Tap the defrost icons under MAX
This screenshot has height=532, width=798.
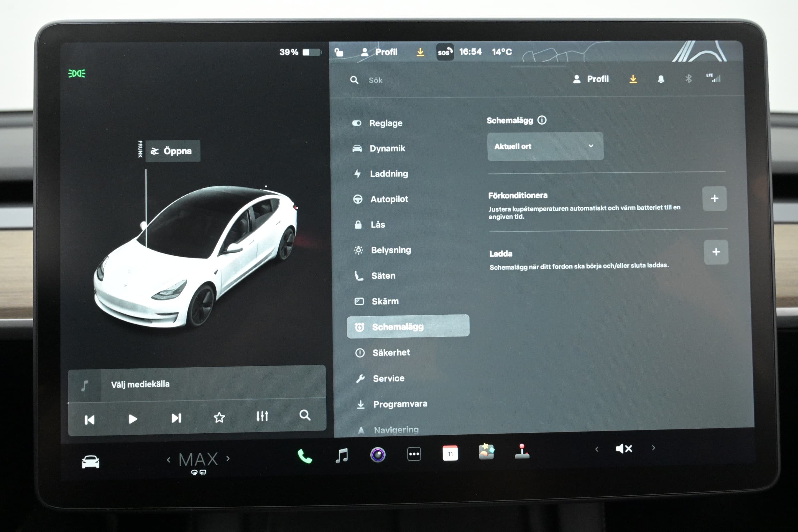[x=199, y=472]
